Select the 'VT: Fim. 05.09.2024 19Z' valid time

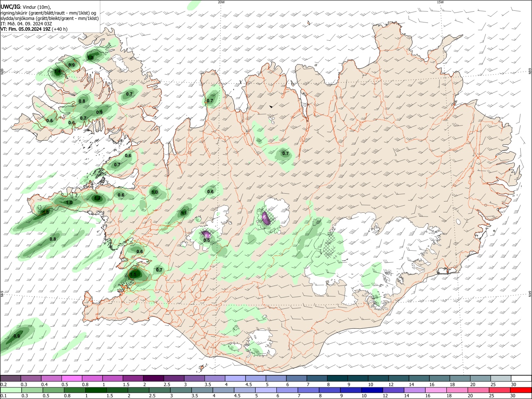(25, 29)
